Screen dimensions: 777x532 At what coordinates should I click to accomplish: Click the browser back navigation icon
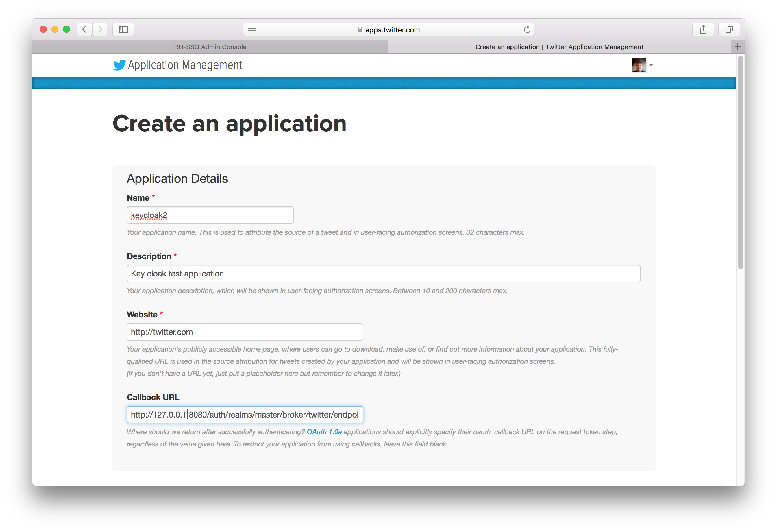click(x=85, y=29)
